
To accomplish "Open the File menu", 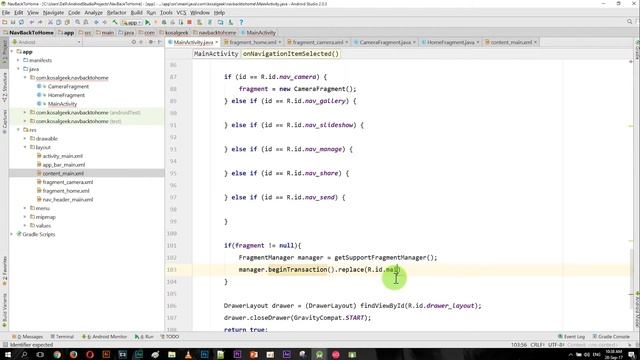I will 6,13.
